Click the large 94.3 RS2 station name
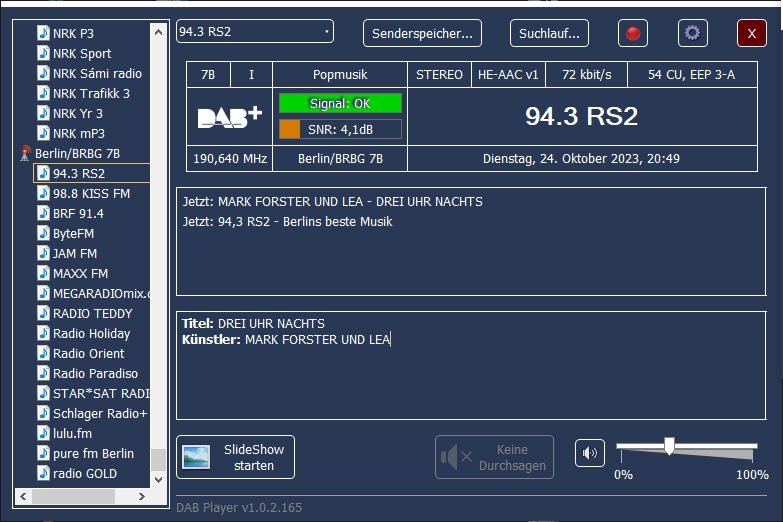Viewport: 783px width, 522px height. point(582,116)
